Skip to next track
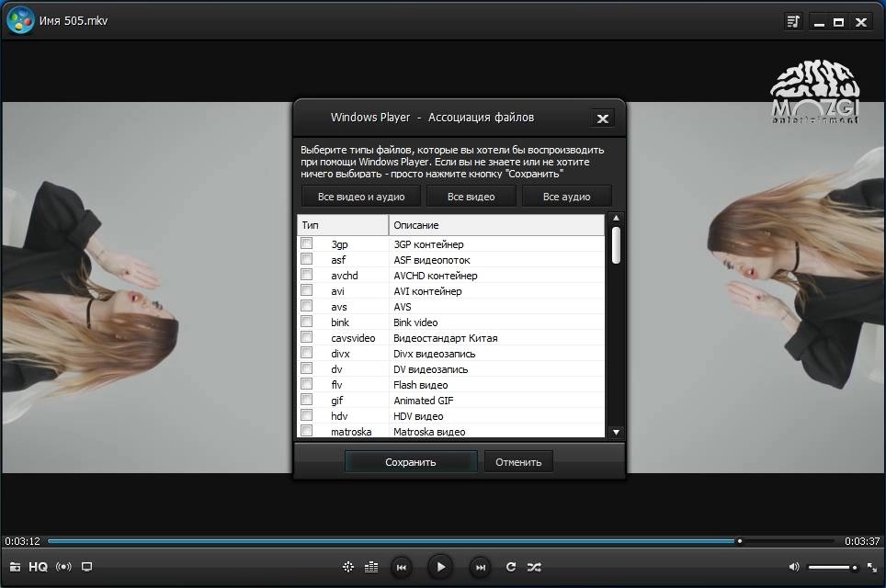The width and height of the screenshot is (886, 588). (481, 567)
